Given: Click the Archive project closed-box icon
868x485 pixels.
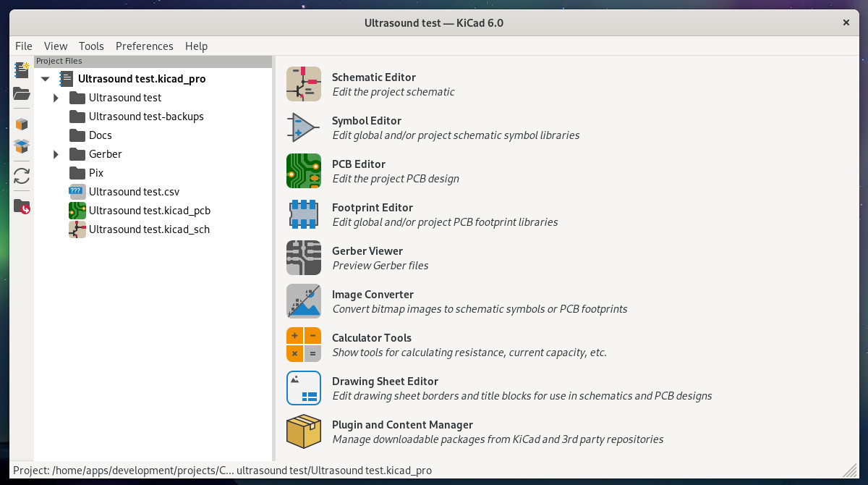Looking at the screenshot, I should tap(22, 125).
